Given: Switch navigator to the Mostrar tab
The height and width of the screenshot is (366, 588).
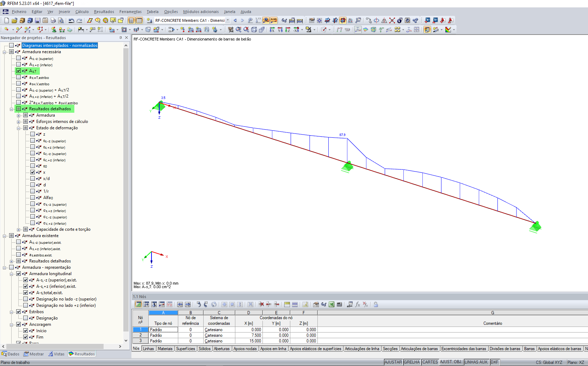Looking at the screenshot, I should click(x=34, y=354).
